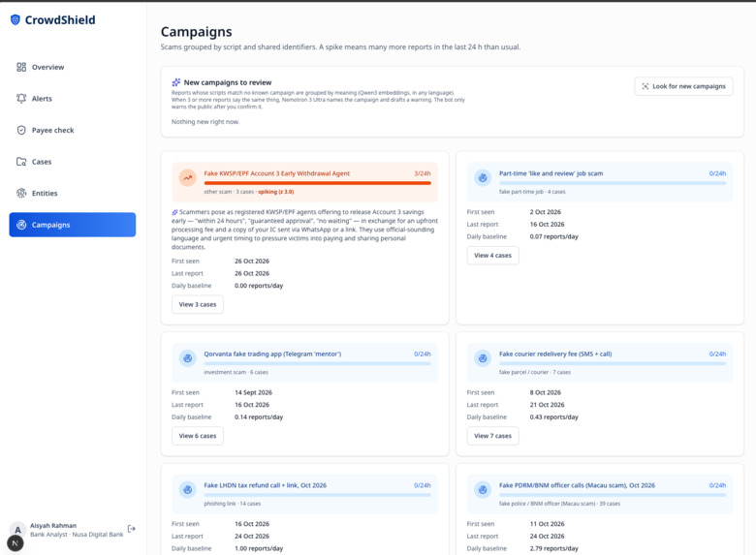The width and height of the screenshot is (756, 555).
Task: Click the Campaigns page heading
Action: coord(196,32)
